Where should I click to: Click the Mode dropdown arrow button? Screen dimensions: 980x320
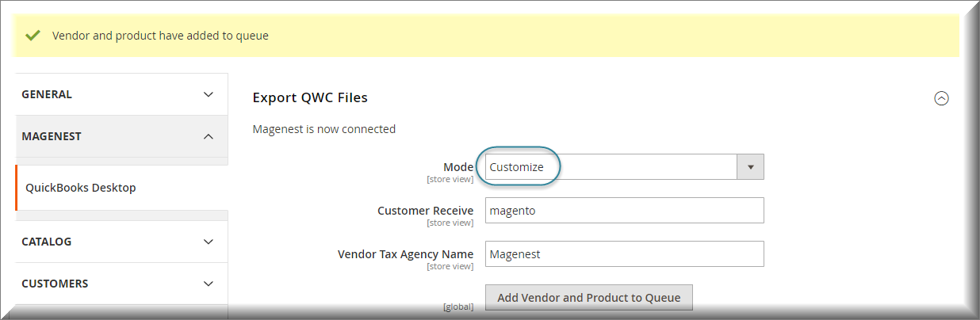750,167
